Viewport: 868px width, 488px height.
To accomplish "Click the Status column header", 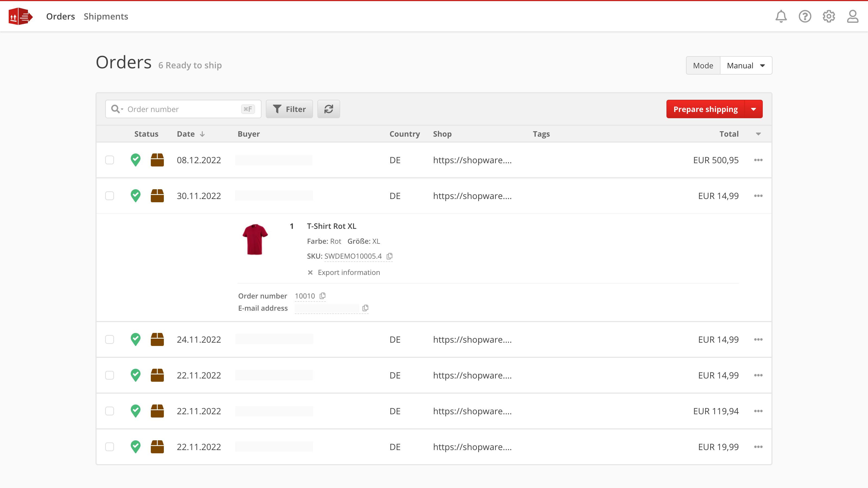I will [x=146, y=134].
